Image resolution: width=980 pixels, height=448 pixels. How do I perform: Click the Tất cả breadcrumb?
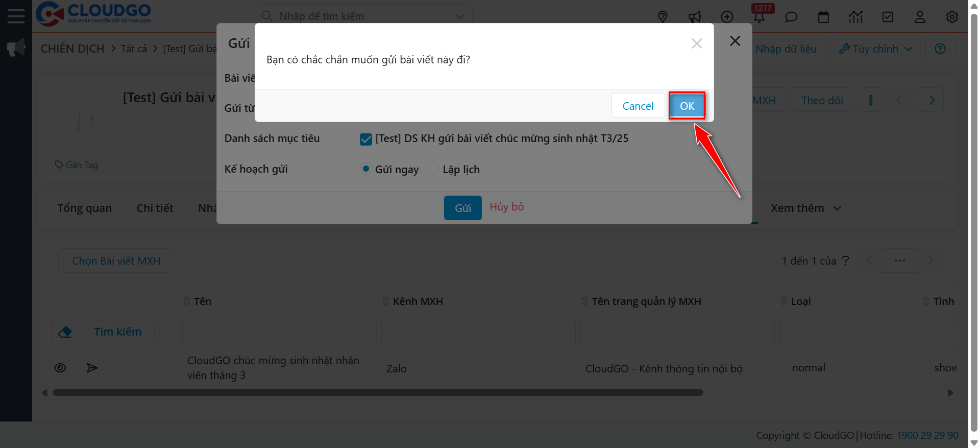point(134,49)
